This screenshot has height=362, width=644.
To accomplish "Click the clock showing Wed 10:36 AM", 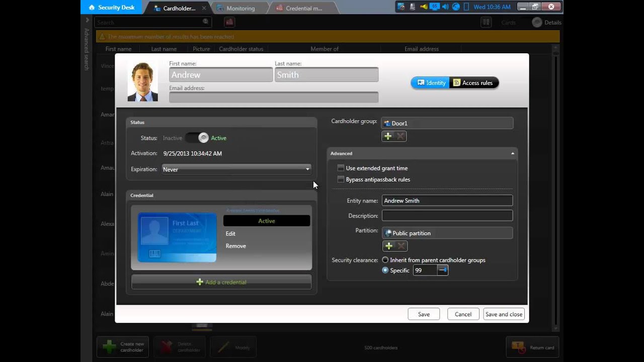I will (492, 7).
